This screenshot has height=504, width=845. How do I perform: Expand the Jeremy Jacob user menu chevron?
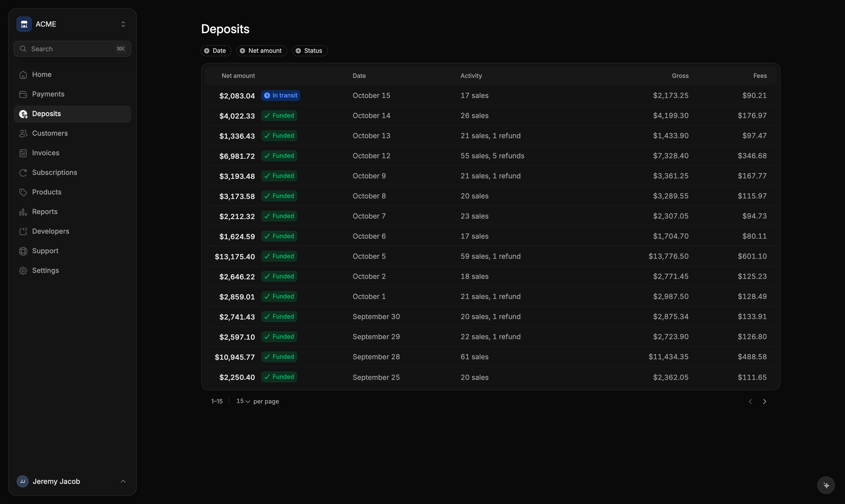pyautogui.click(x=123, y=481)
